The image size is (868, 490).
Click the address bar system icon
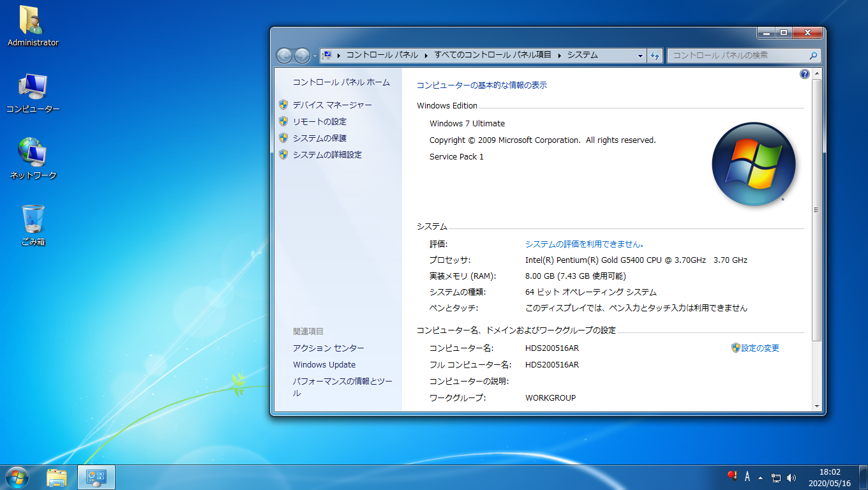[327, 55]
